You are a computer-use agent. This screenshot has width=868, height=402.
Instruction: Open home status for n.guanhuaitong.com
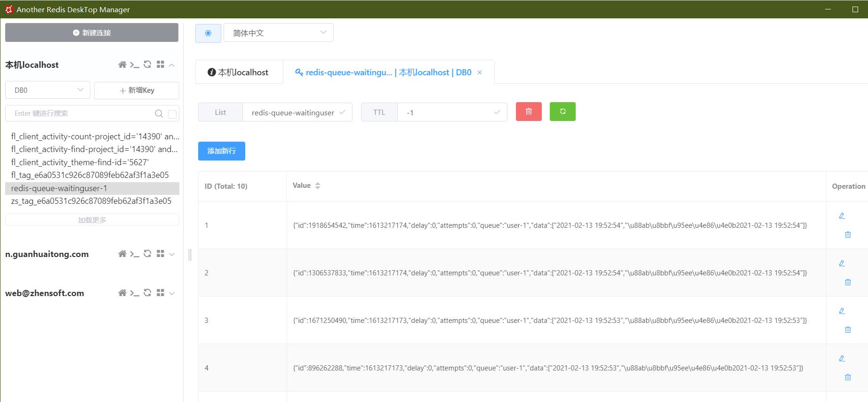click(x=122, y=254)
